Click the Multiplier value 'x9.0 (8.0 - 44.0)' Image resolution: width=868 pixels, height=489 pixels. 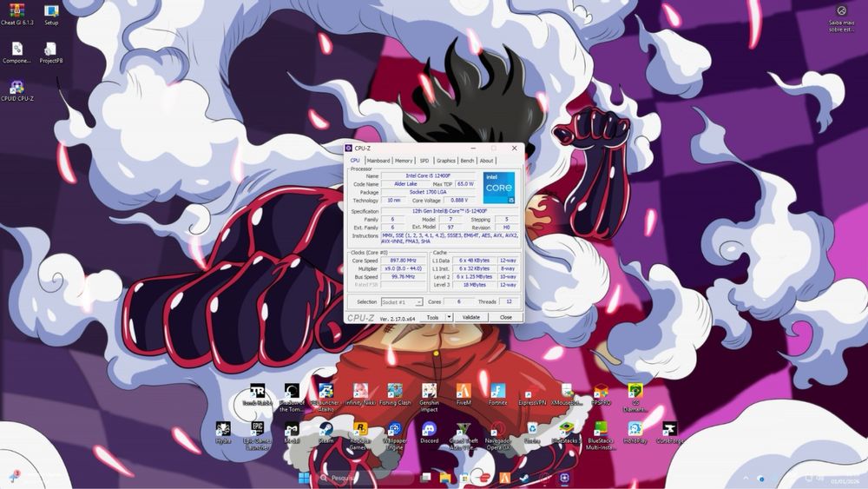[404, 268]
